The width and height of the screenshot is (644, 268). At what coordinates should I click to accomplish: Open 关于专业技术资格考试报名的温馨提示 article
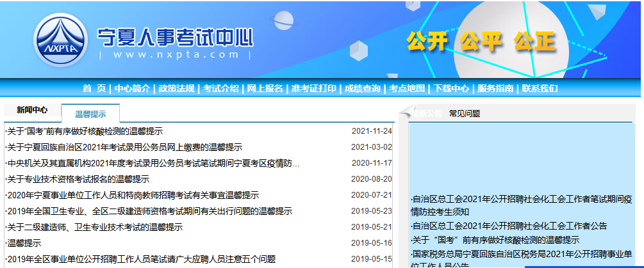tap(78, 179)
